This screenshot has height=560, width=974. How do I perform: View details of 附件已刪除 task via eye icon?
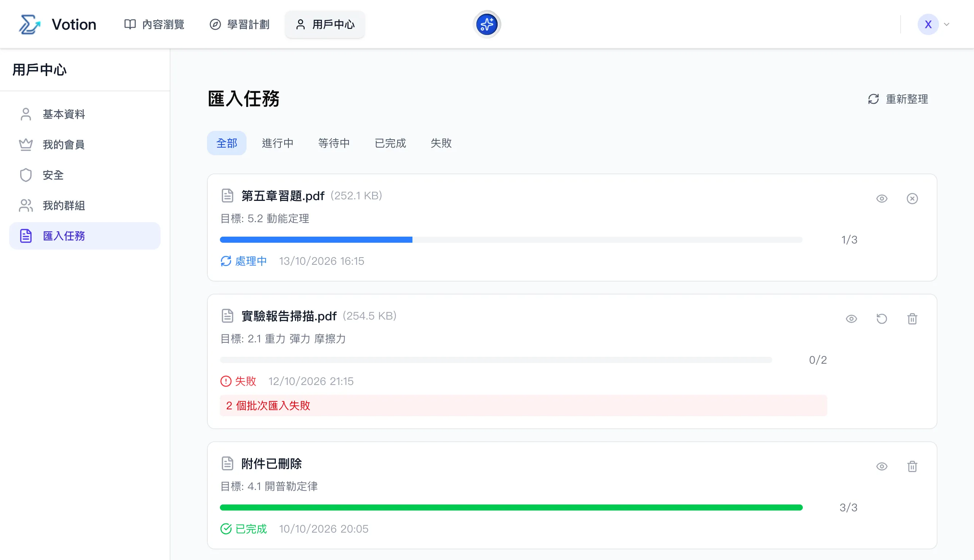click(x=882, y=466)
